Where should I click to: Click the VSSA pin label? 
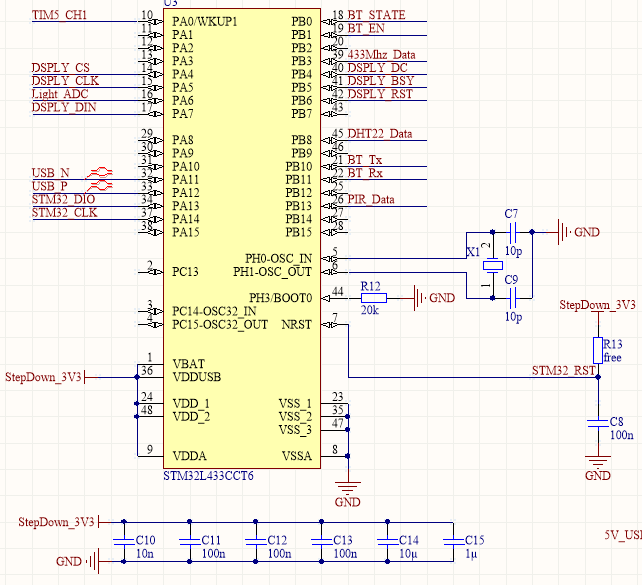297,456
